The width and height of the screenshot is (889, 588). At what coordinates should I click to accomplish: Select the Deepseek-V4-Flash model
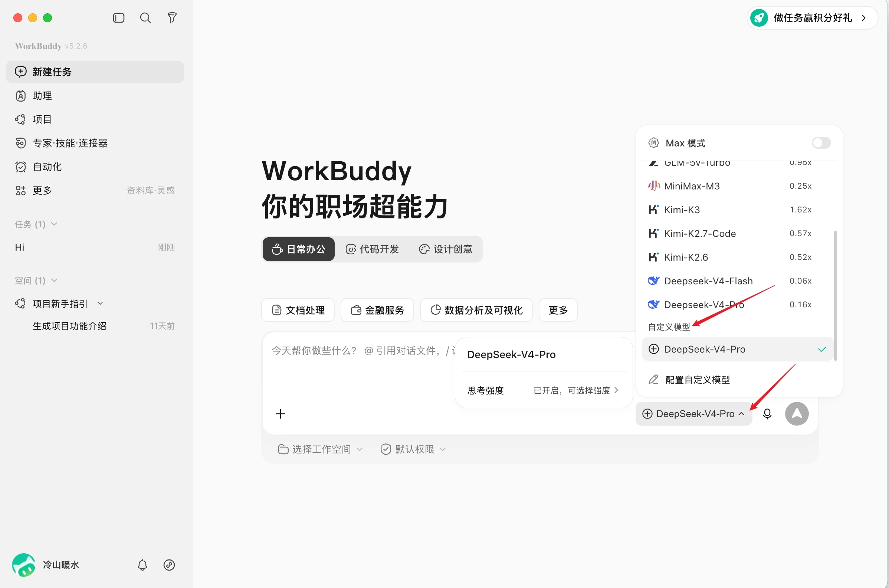coord(738,281)
